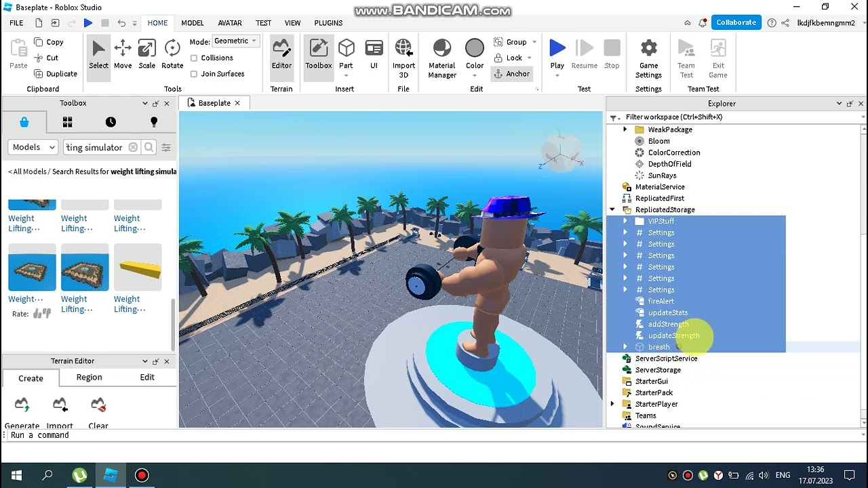Open the Lock dropdown arrow
The height and width of the screenshot is (488, 868).
(529, 58)
